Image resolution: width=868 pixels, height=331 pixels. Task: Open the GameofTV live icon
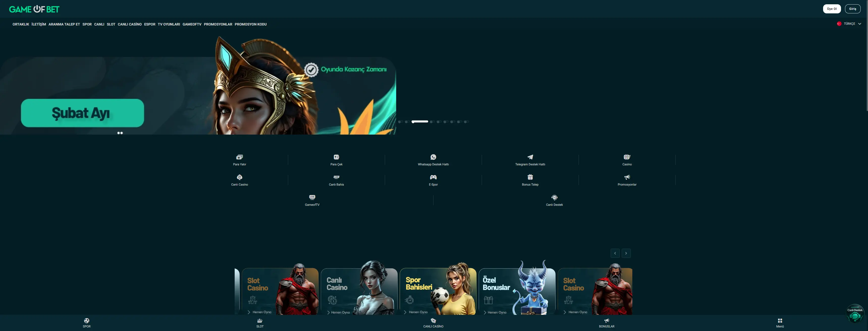click(x=312, y=197)
